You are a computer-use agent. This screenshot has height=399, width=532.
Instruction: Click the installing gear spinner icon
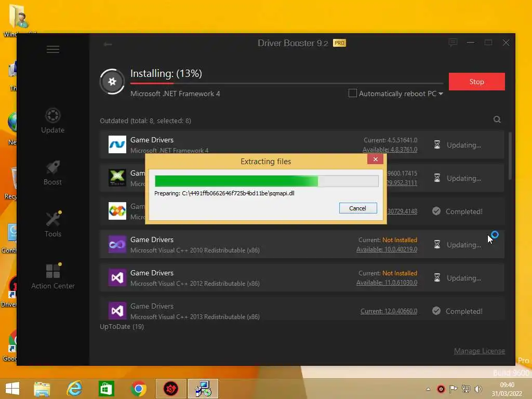click(x=112, y=82)
